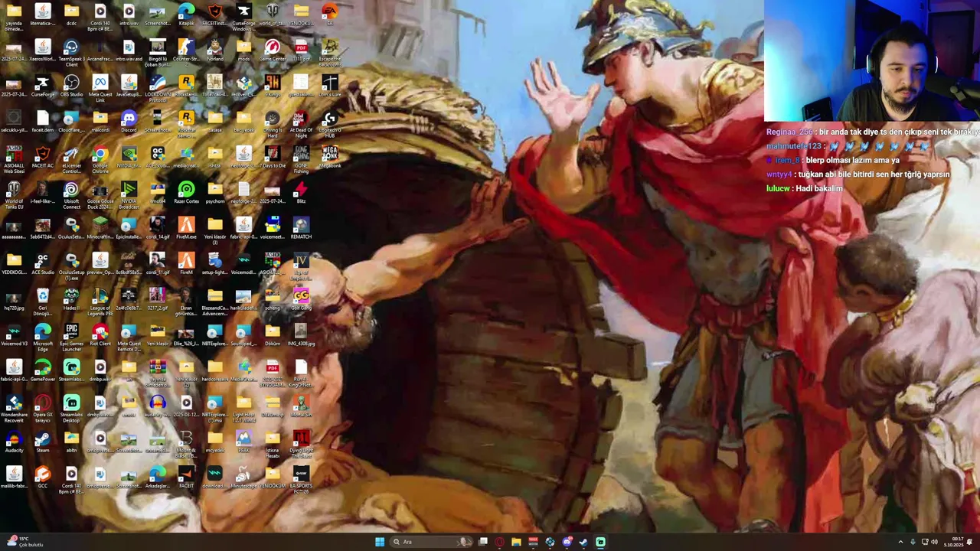Open Google Chrome desktop shortcut
980x551 pixels.
click(x=100, y=159)
